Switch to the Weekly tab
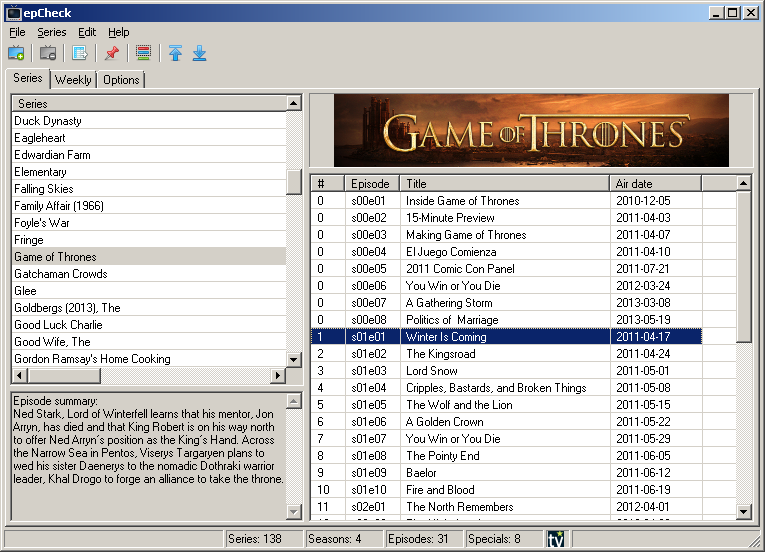765x552 pixels. pyautogui.click(x=73, y=80)
